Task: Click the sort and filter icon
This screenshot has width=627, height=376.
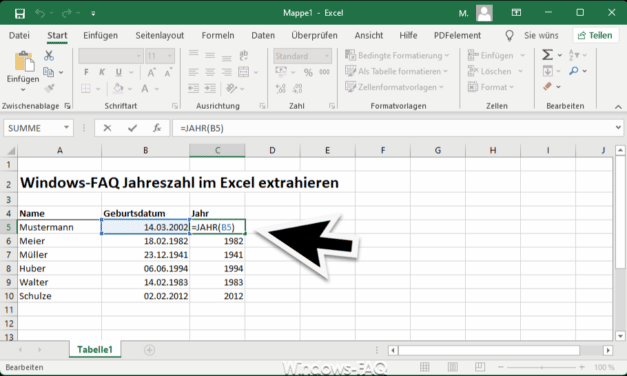Action: (x=574, y=55)
